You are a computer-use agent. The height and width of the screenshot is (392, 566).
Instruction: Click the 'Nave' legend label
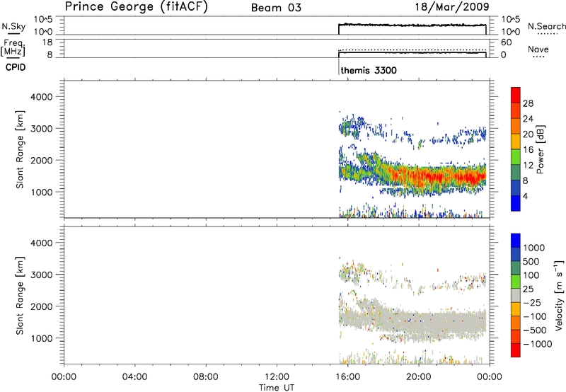click(538, 49)
